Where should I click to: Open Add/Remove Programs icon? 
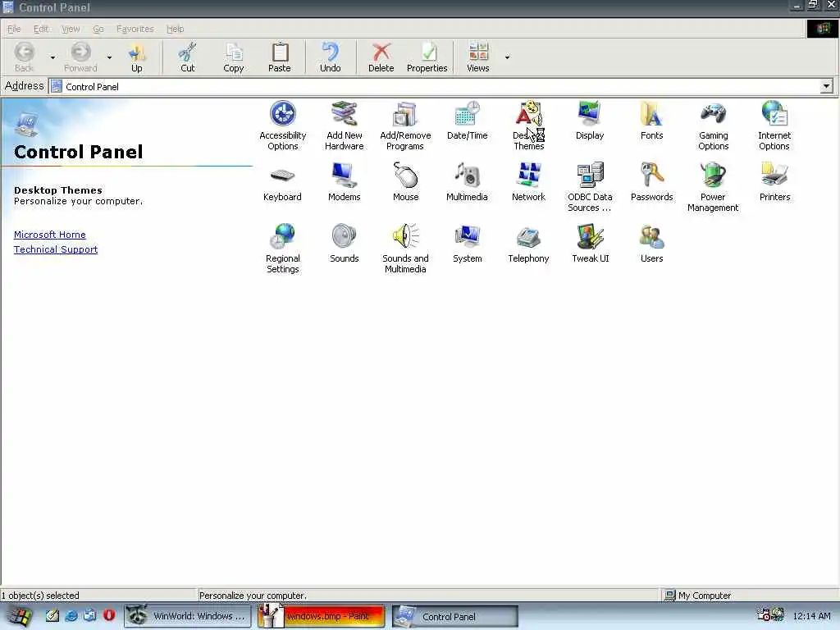click(x=405, y=126)
